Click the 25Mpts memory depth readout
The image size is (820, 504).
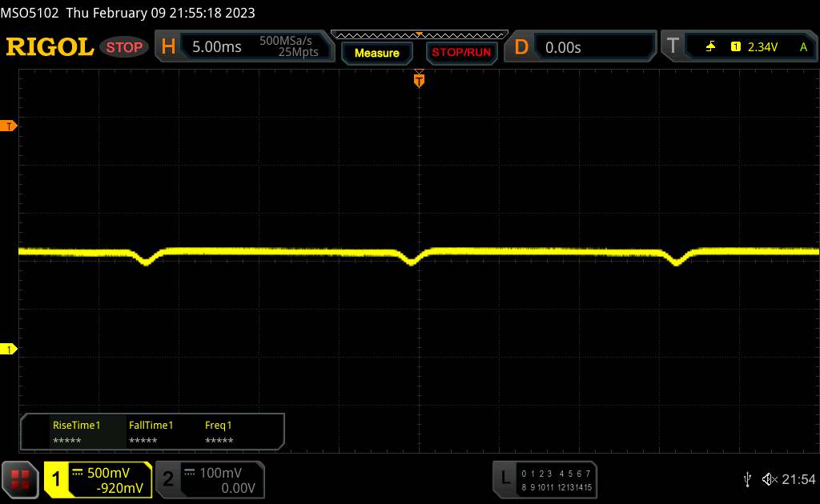pos(298,52)
